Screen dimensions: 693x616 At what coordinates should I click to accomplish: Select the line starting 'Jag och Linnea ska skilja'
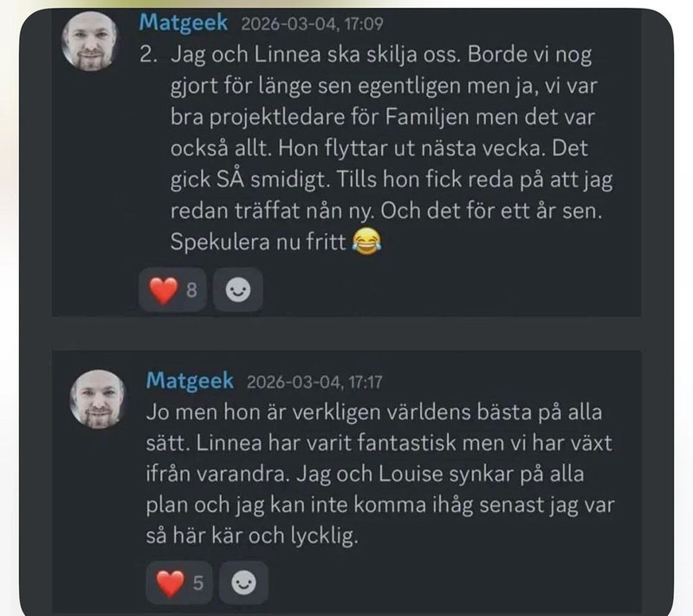click(x=381, y=55)
